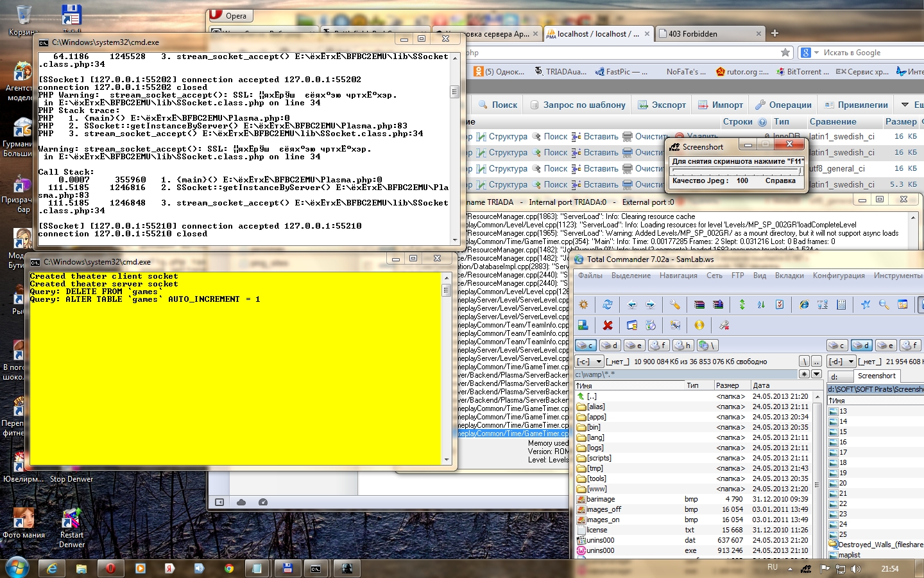Select drive e button in right panel
This screenshot has width=924, height=578.
(x=886, y=346)
